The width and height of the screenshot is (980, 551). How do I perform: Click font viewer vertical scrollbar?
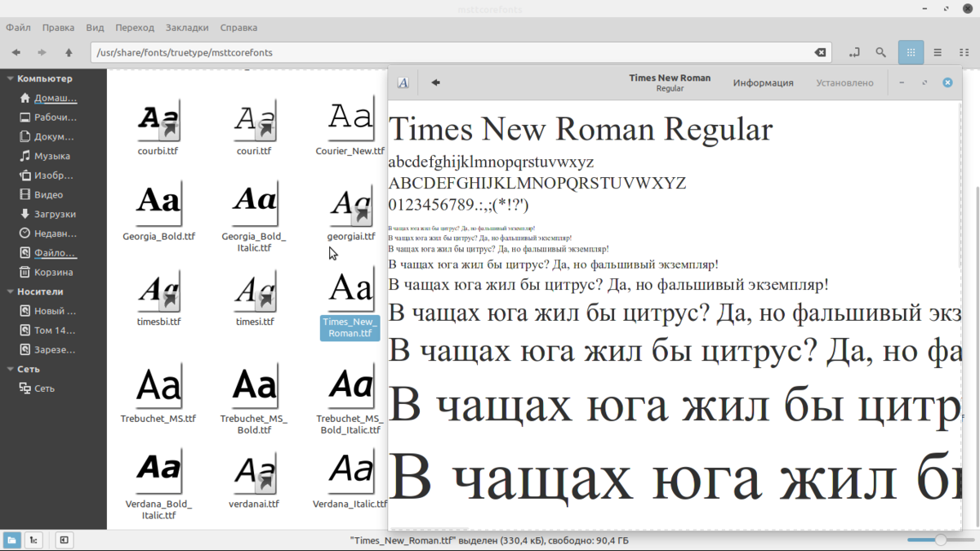click(x=960, y=185)
